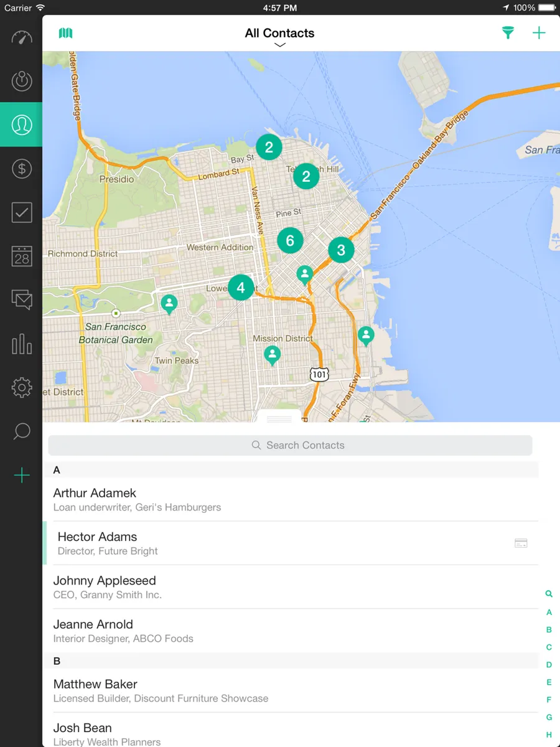Jump to letter C in alphabet index
Viewport: 560px width, 747px height.
(x=549, y=647)
